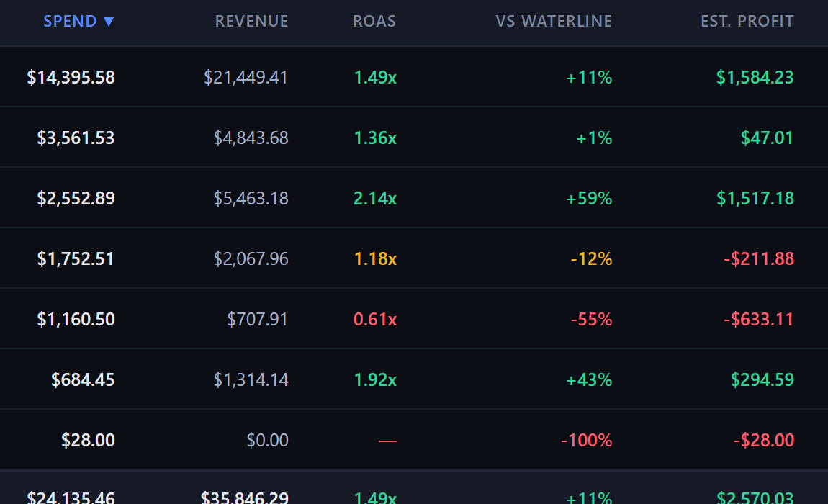Sort by the VS WATERLINE column header
Image resolution: width=828 pixels, height=504 pixels.
(554, 21)
